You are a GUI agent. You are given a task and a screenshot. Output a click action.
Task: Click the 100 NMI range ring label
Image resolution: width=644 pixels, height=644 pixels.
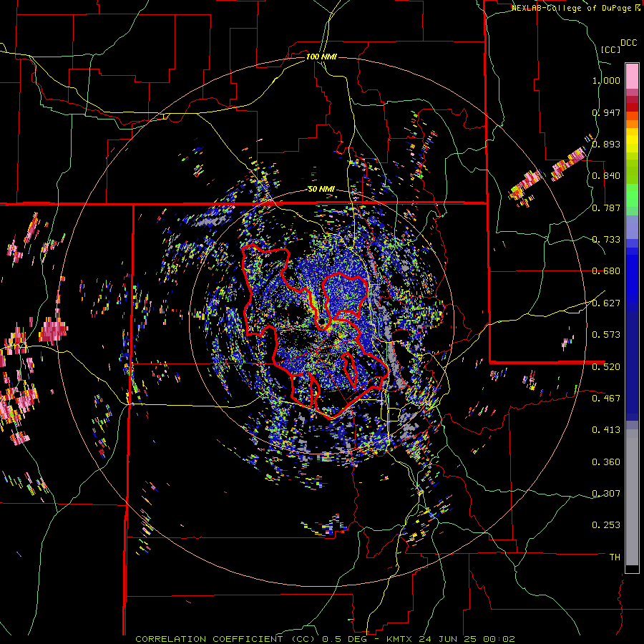pyautogui.click(x=321, y=57)
